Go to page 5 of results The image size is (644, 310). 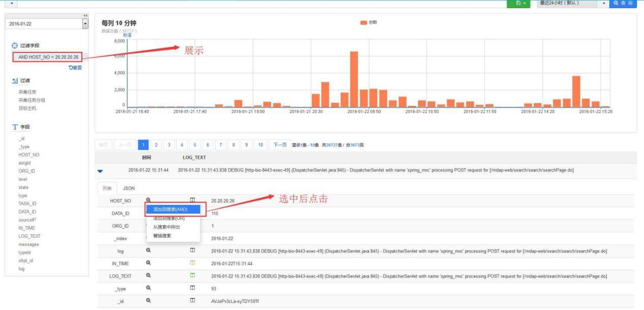point(195,145)
